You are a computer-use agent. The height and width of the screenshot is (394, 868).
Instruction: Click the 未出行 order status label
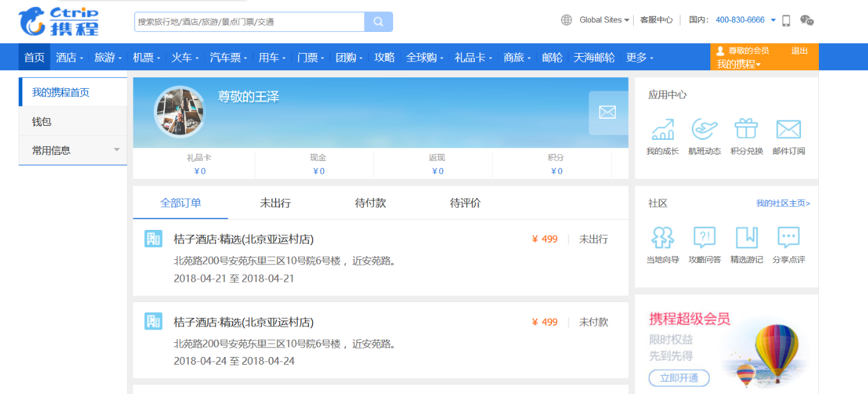(x=594, y=239)
